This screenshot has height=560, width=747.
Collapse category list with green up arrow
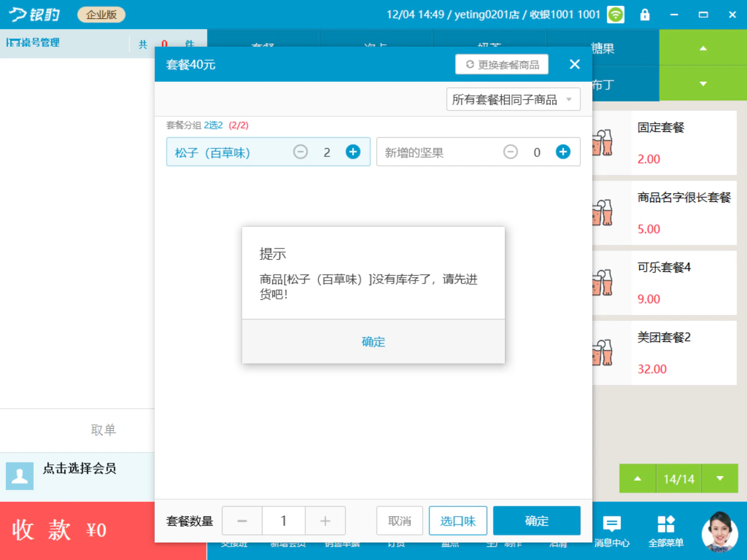coord(703,48)
